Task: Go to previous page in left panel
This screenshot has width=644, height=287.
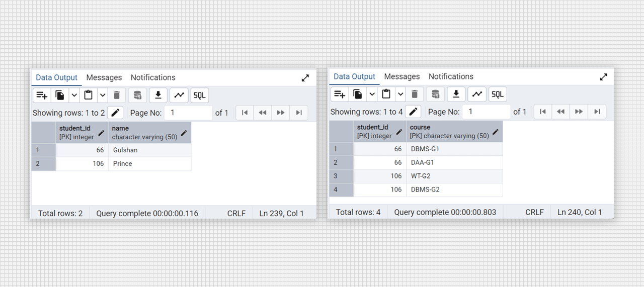Action: (x=263, y=113)
